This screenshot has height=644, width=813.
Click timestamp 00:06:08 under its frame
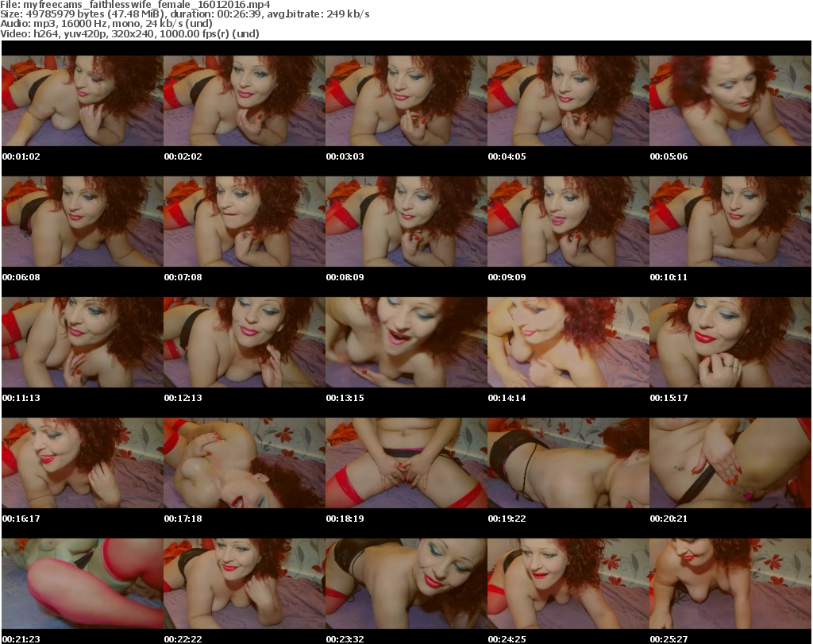[21, 277]
